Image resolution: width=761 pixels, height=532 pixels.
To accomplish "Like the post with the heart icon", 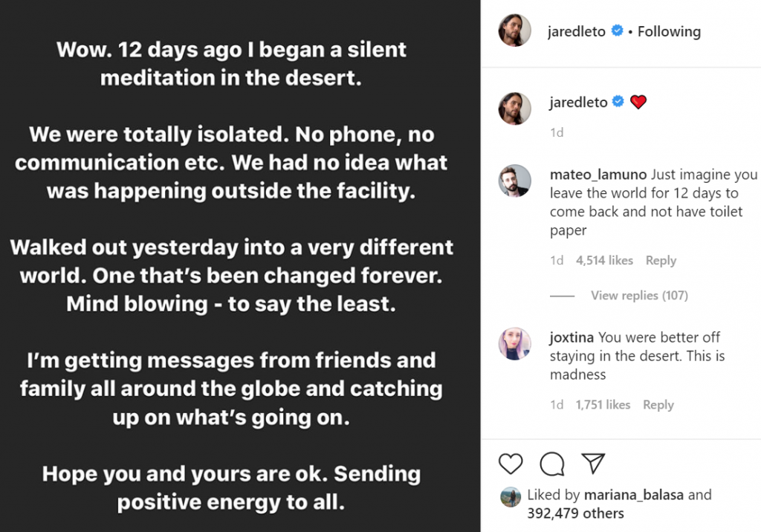I will 511,464.
